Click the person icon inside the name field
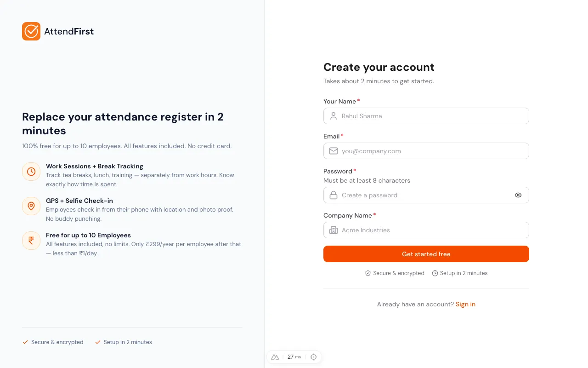Viewport: 588px width, 368px height. pyautogui.click(x=333, y=116)
